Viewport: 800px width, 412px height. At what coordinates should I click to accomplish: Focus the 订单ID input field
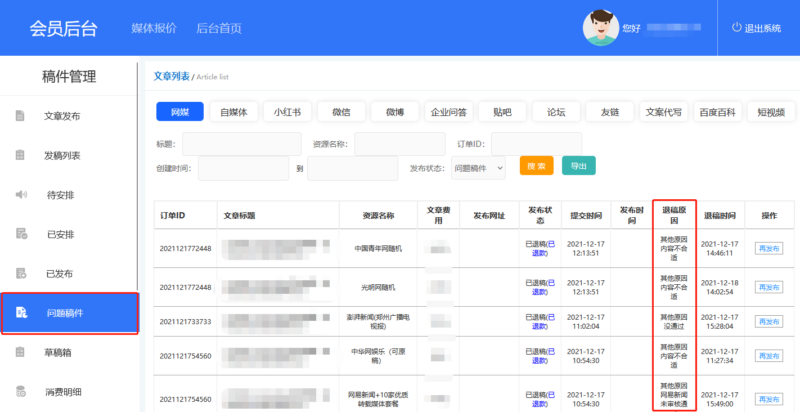click(537, 144)
